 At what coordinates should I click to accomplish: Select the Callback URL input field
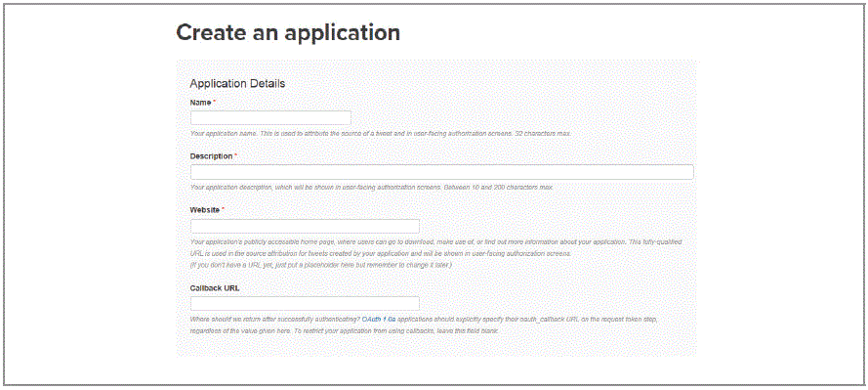pos(305,303)
